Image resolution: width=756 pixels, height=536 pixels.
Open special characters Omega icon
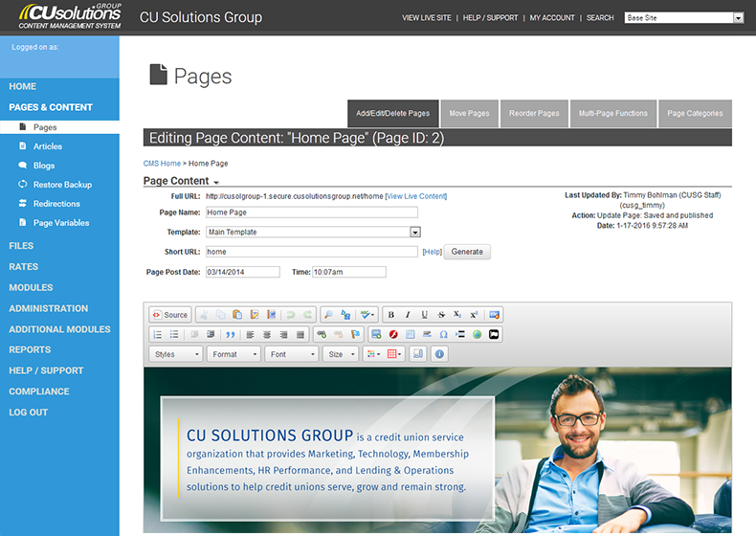click(444, 334)
